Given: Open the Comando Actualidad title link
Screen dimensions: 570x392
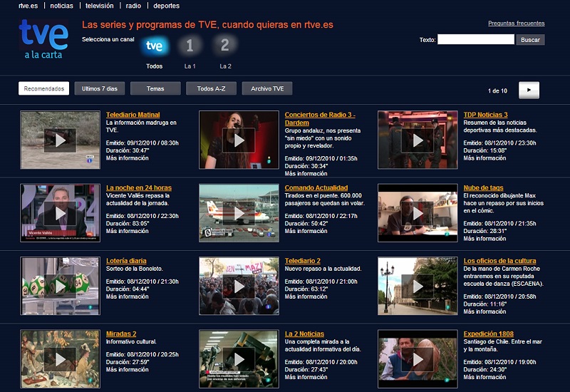Looking at the screenshot, I should (x=316, y=187).
